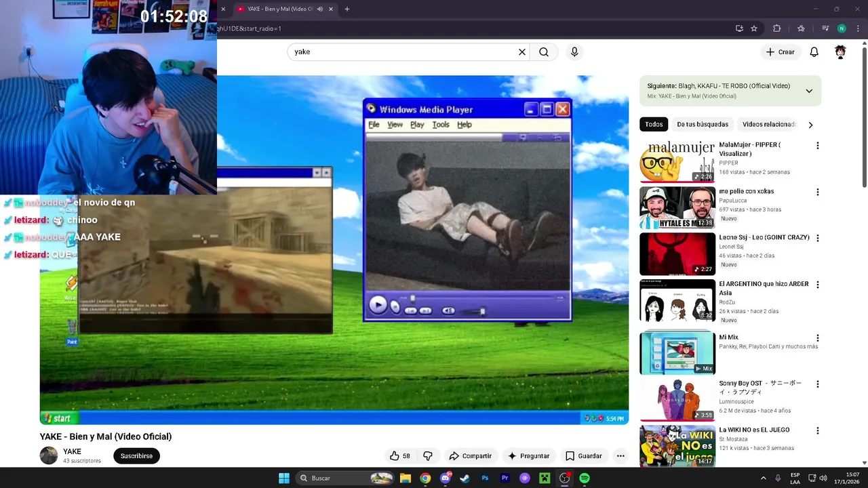Viewport: 868px width, 488px height.
Task: Open Chrome extensions puzzle icon
Action: click(777, 28)
